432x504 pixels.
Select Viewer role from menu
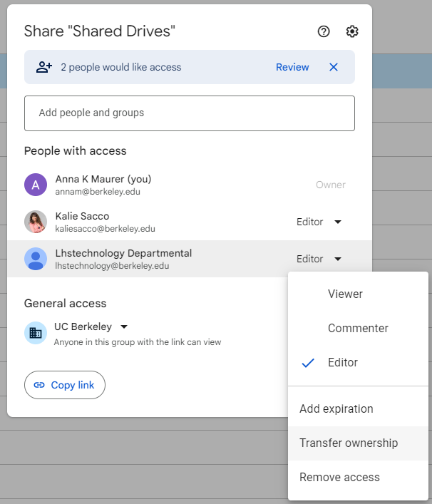(345, 294)
